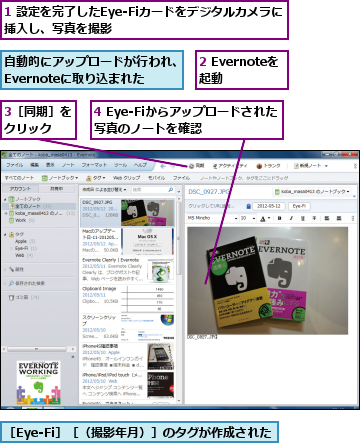Select the 全てのノート notebook icon

click(x=12, y=206)
